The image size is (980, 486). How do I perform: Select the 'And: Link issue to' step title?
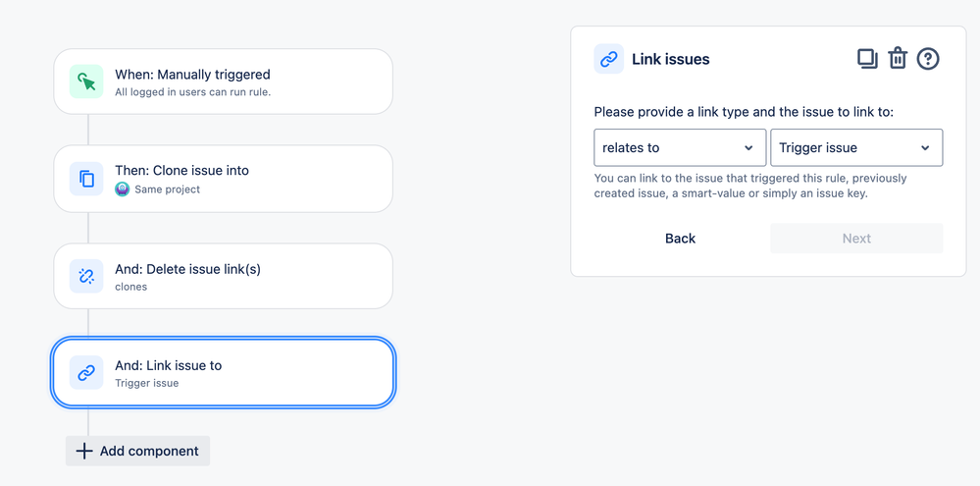168,365
